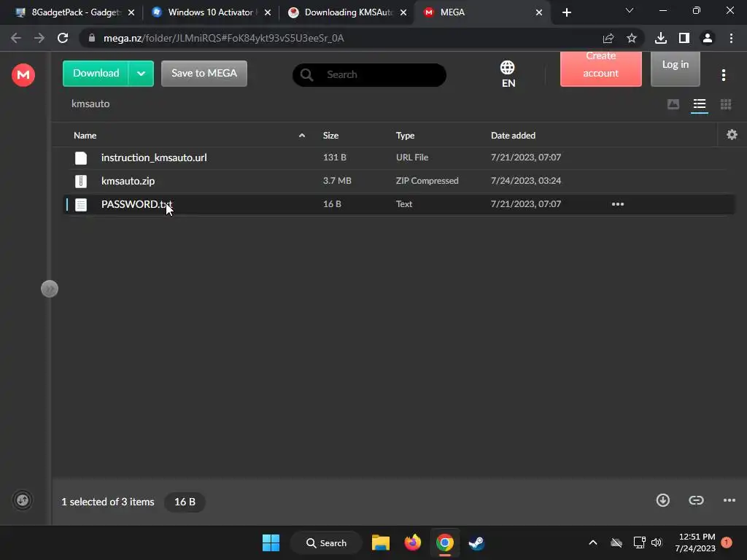Open the bottom bar more options menu
747x560 pixels.
coord(729,500)
